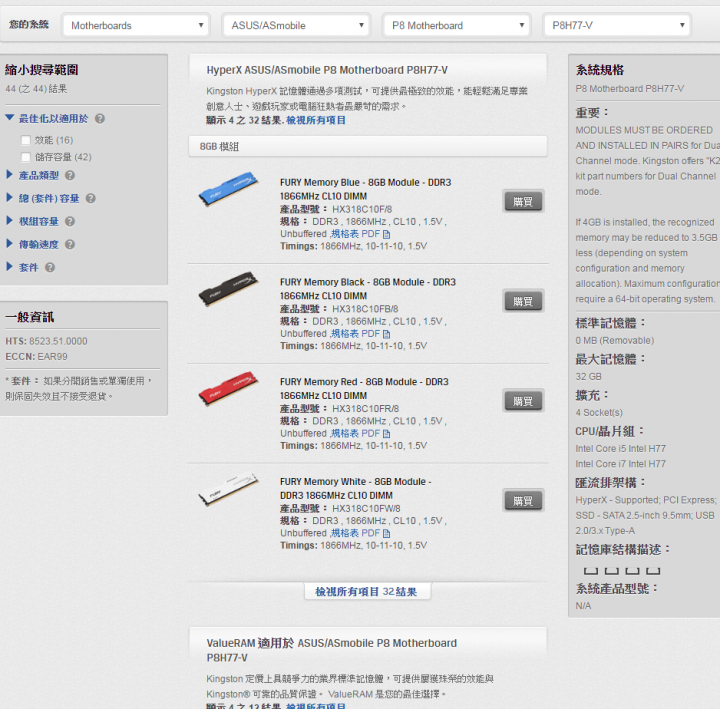
Task: Open 檢視所有項目 link in HyperX header
Action: (x=316, y=120)
